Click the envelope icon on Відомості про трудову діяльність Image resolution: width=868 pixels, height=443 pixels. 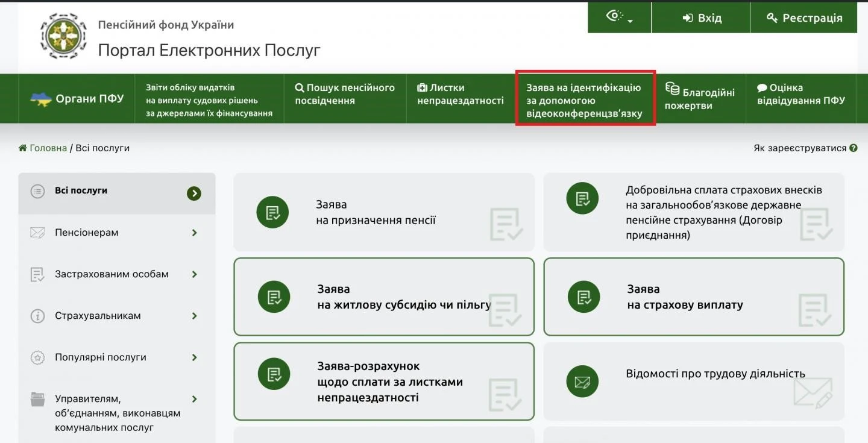pos(582,381)
